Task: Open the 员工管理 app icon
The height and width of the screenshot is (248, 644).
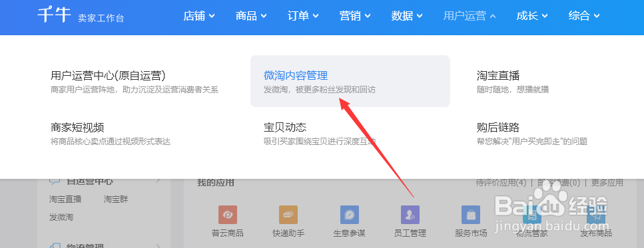Action: coord(410,215)
